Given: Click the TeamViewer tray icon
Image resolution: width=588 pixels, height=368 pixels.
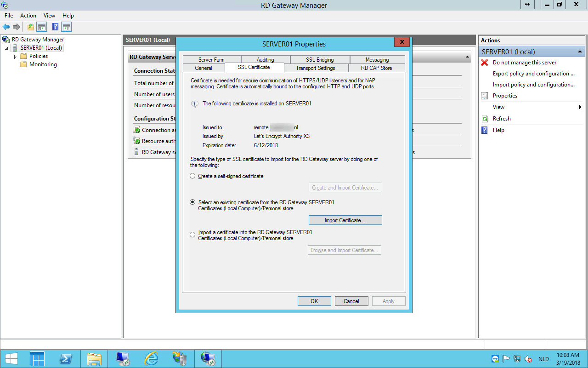Looking at the screenshot, I should (495, 359).
